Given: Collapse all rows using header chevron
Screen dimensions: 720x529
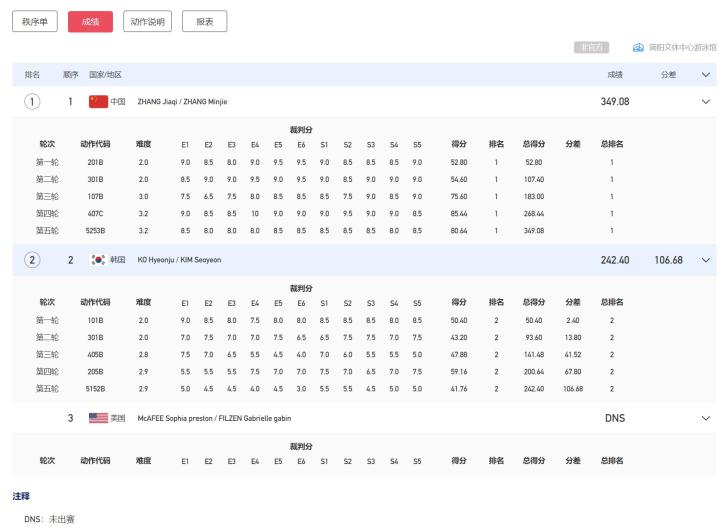Looking at the screenshot, I should pos(706,75).
